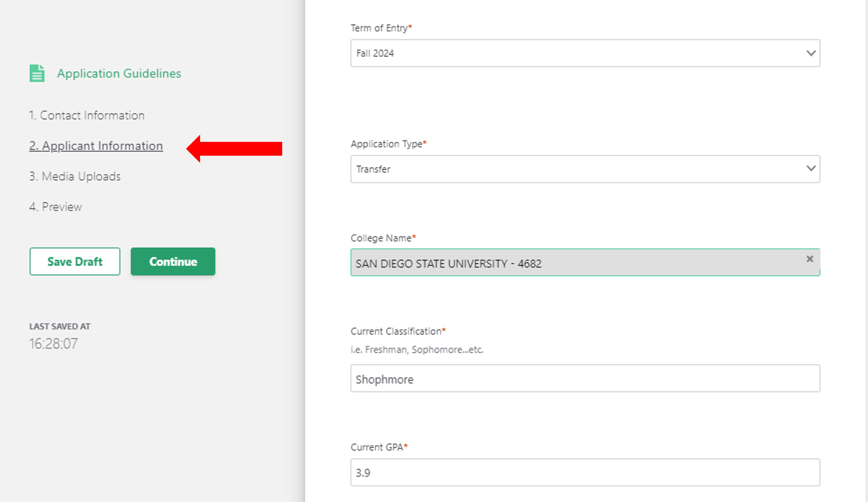This screenshot has width=868, height=502.
Task: Go to the Contact Information step
Action: pyautogui.click(x=87, y=115)
